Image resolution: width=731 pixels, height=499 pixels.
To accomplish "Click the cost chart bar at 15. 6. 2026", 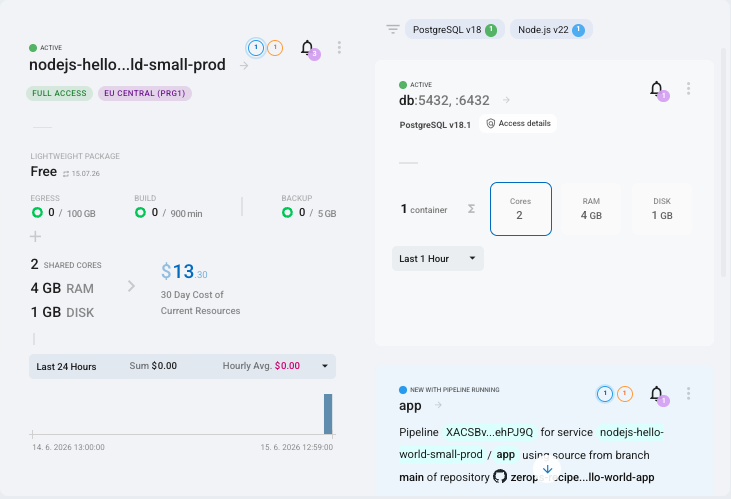I will [x=328, y=414].
